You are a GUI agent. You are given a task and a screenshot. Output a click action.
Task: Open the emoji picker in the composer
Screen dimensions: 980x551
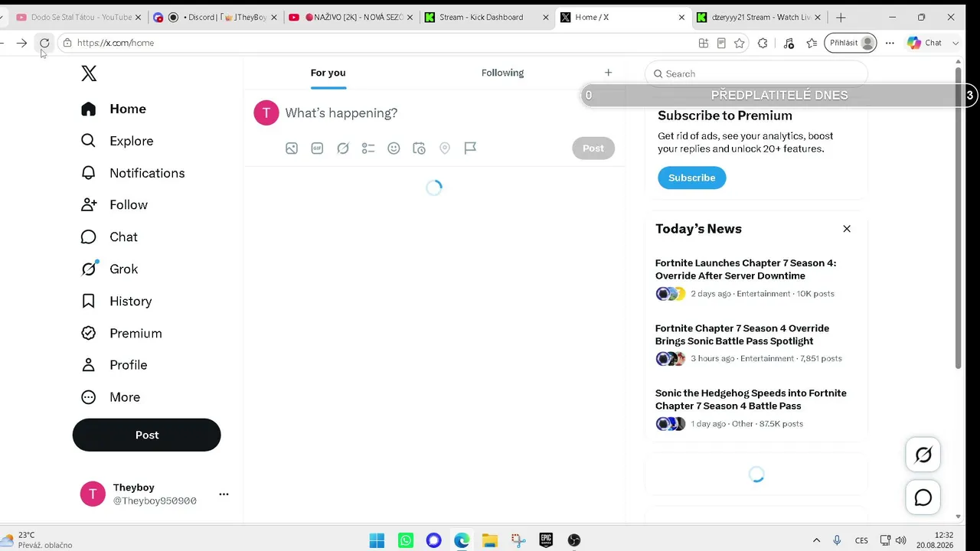(x=394, y=148)
